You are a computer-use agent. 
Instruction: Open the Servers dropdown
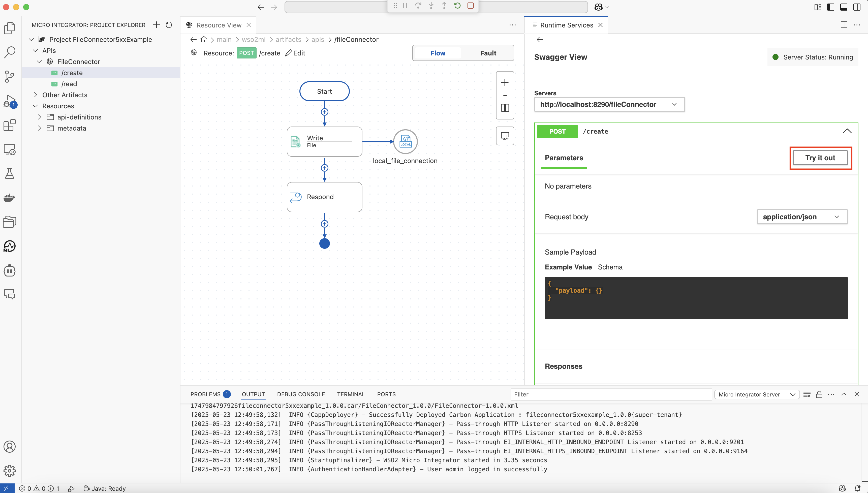pyautogui.click(x=609, y=104)
